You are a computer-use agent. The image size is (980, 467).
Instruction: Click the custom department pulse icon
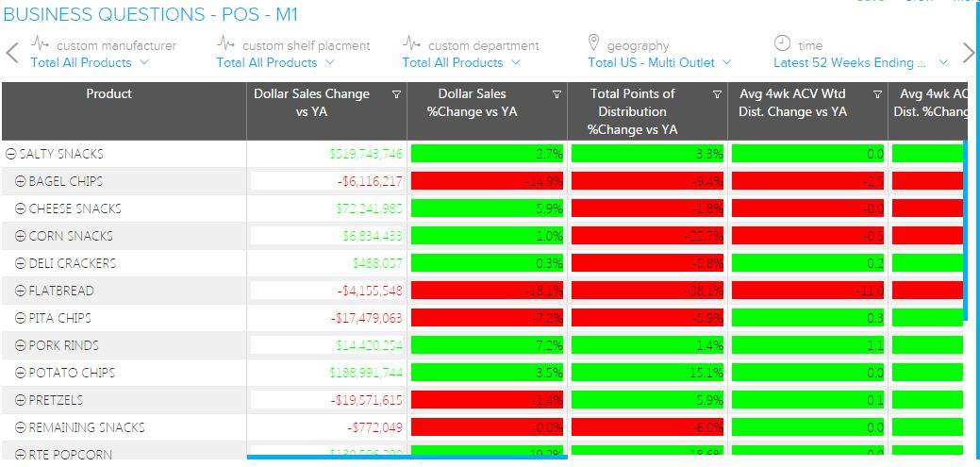(411, 43)
